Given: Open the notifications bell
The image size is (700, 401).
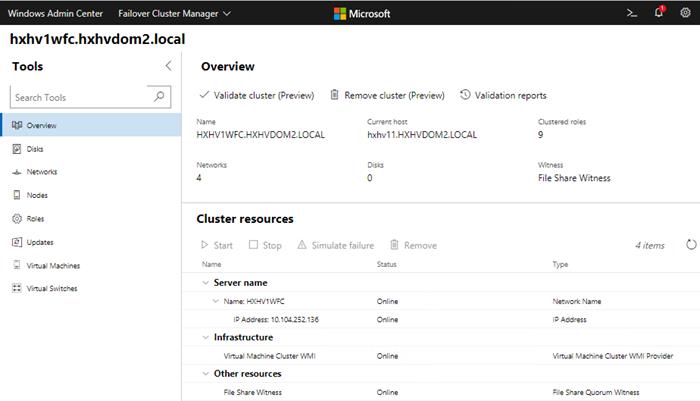Looking at the screenshot, I should click(x=659, y=12).
